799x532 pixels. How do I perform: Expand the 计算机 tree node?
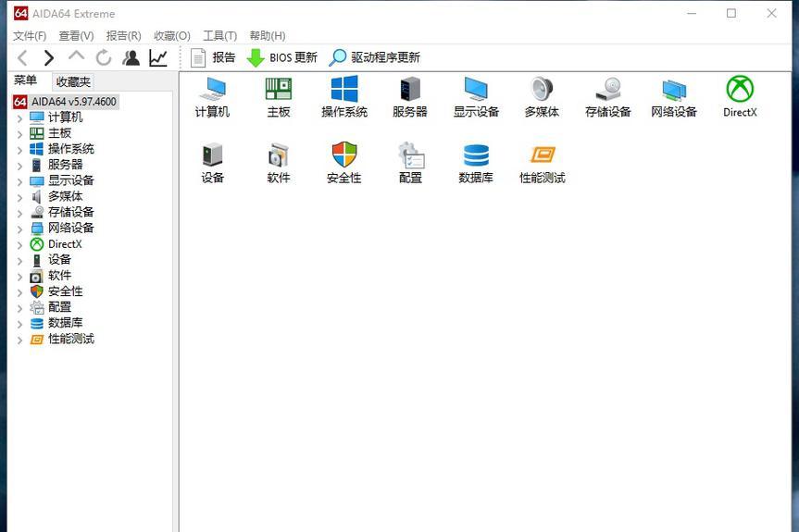pos(19,118)
